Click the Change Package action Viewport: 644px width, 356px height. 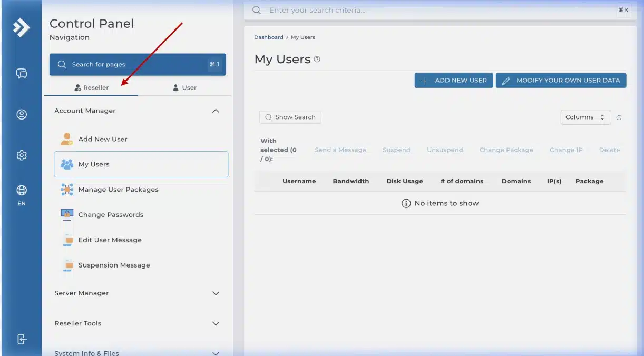(x=506, y=150)
